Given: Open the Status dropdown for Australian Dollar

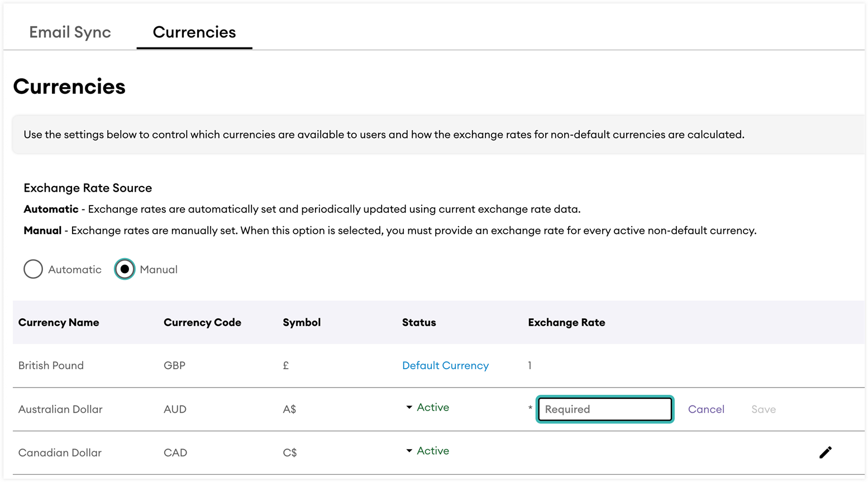Looking at the screenshot, I should pos(409,407).
